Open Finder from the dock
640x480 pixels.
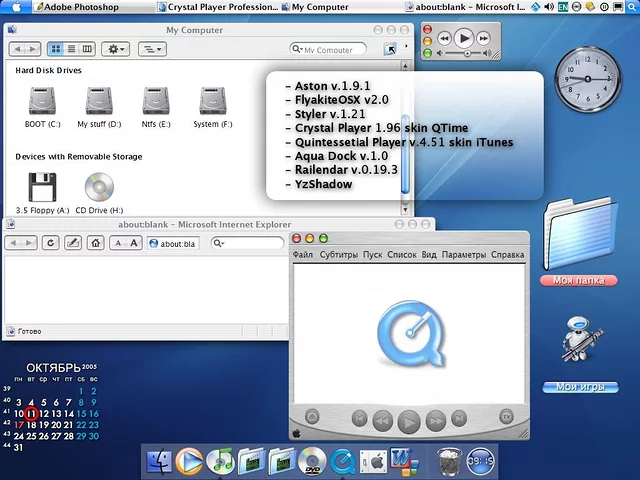click(159, 462)
